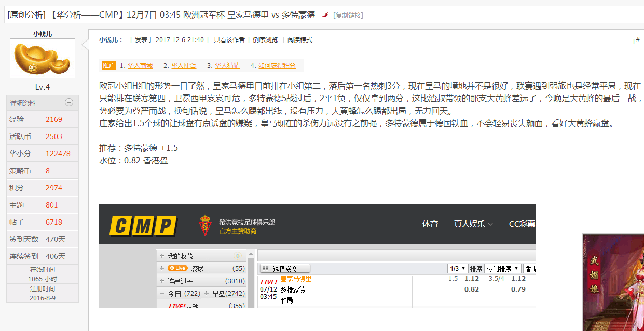Click the 发表于 2017-12-6 21:40 timestamp
This screenshot has width=644, height=331.
coord(169,39)
